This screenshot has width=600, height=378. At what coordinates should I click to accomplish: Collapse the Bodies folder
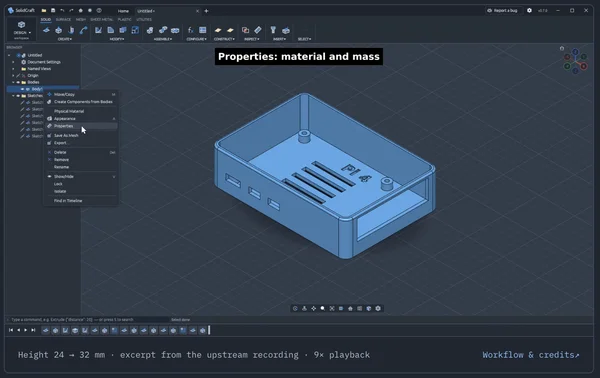click(13, 82)
